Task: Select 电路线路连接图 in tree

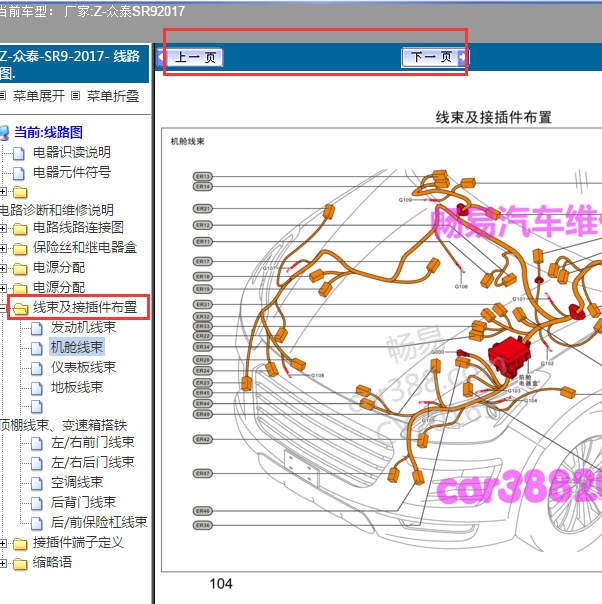Action: (x=78, y=228)
